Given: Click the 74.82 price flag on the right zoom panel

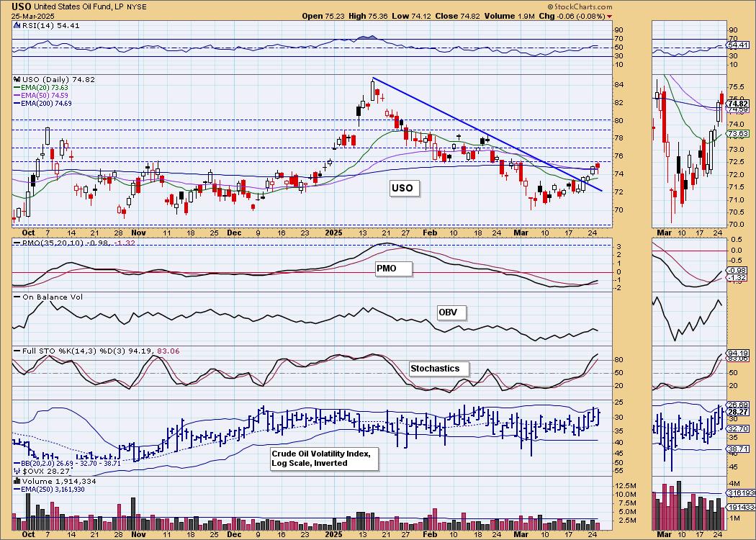Looking at the screenshot, I should point(738,104).
